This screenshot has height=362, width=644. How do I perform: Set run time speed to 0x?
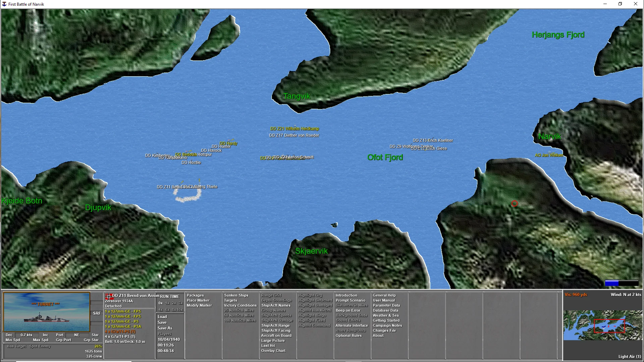pos(161,303)
